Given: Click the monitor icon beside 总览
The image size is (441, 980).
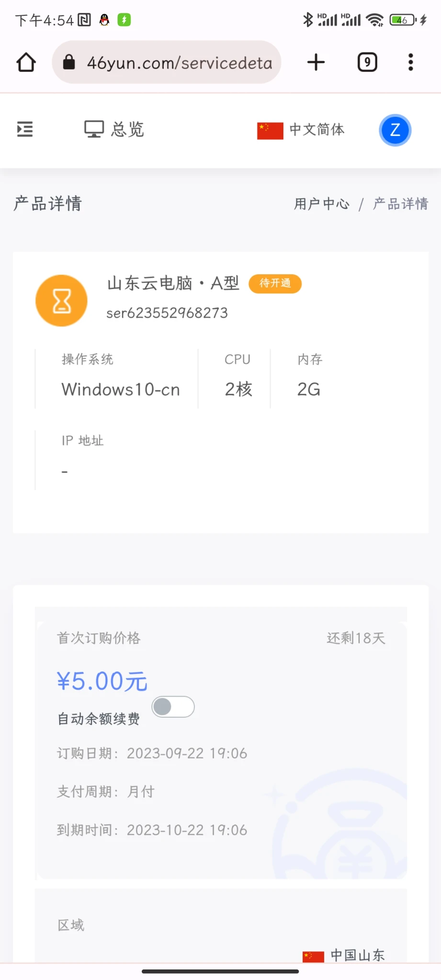Looking at the screenshot, I should point(94,129).
